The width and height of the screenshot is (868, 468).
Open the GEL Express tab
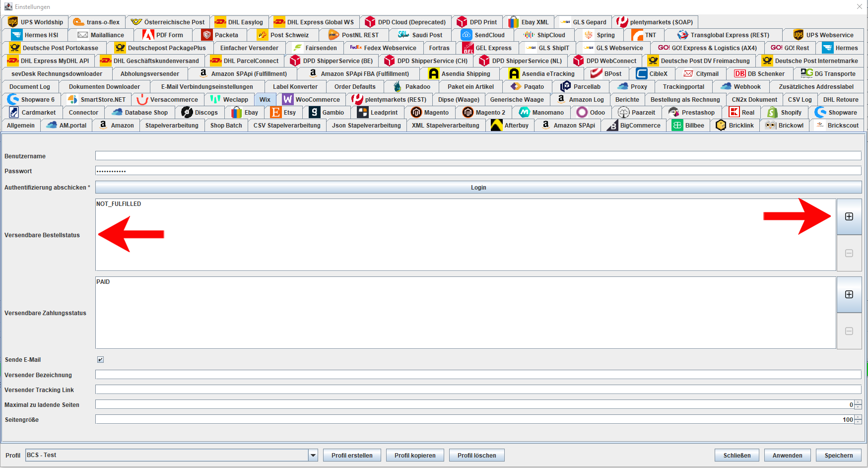(x=487, y=48)
